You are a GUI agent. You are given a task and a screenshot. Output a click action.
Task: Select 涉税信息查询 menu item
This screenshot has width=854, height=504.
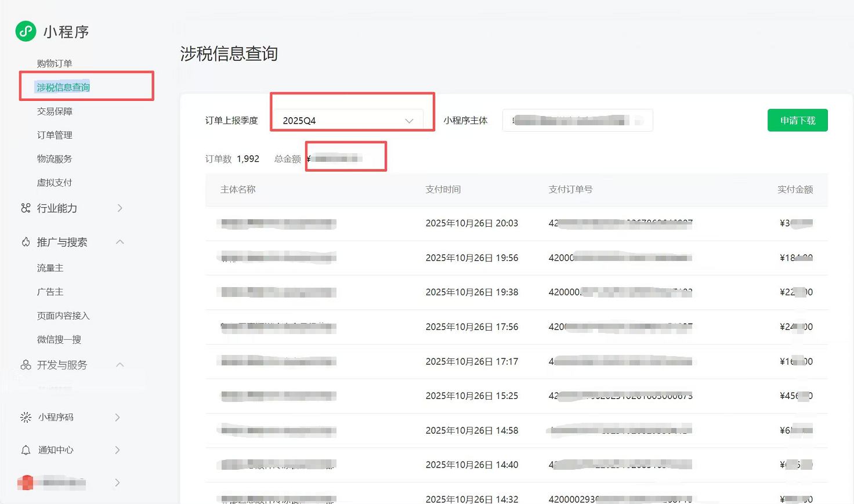coord(63,87)
